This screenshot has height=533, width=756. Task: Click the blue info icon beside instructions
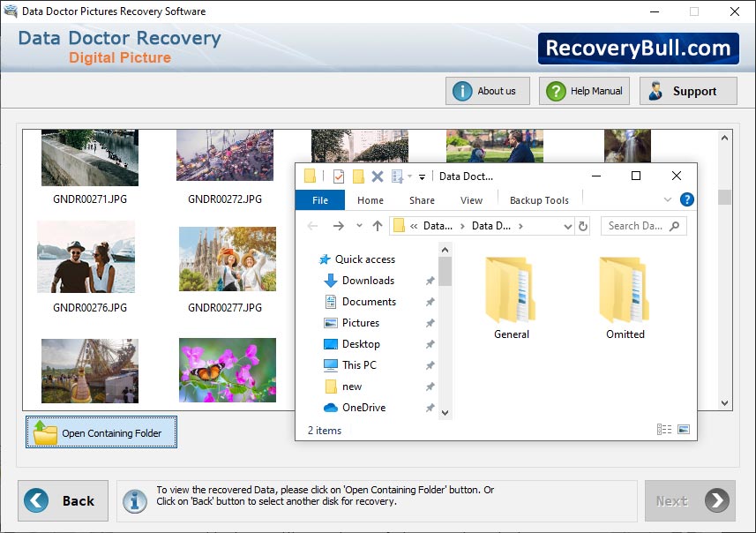[134, 500]
